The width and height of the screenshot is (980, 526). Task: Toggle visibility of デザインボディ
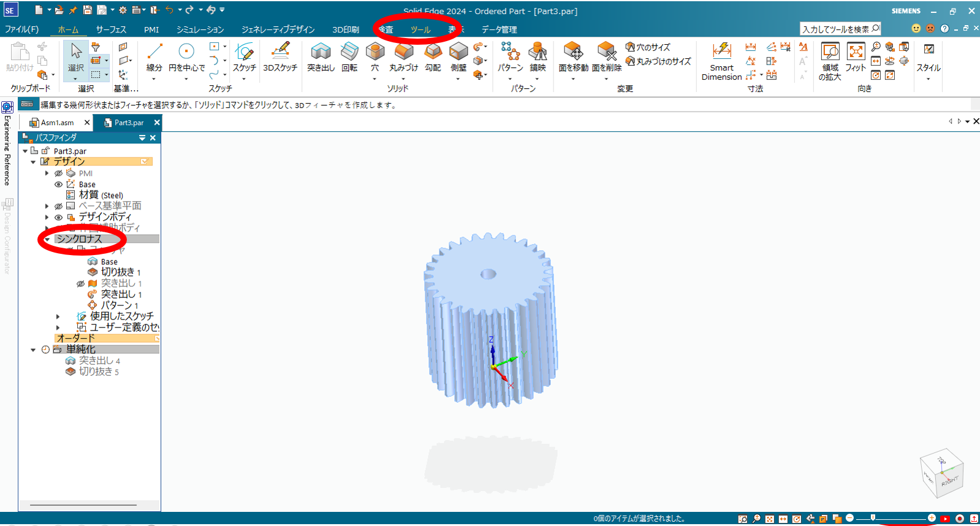[x=59, y=218]
